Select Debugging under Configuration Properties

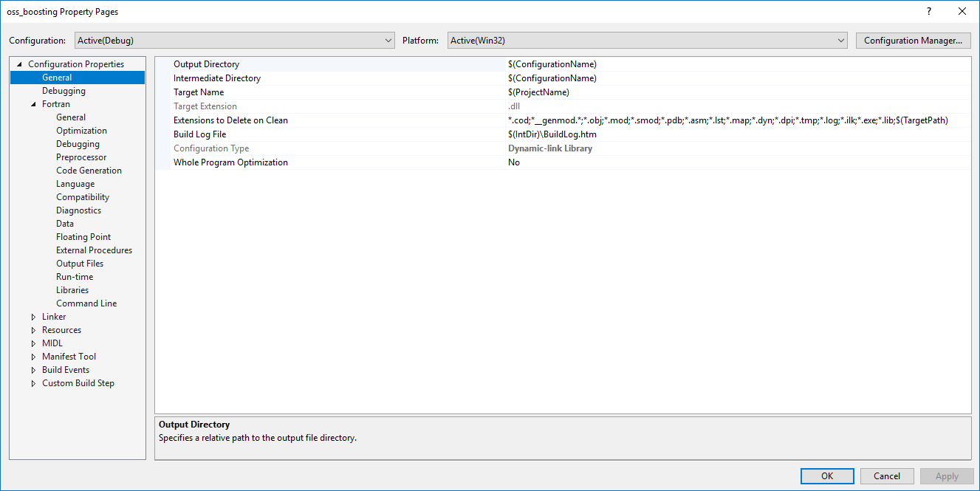coord(64,91)
